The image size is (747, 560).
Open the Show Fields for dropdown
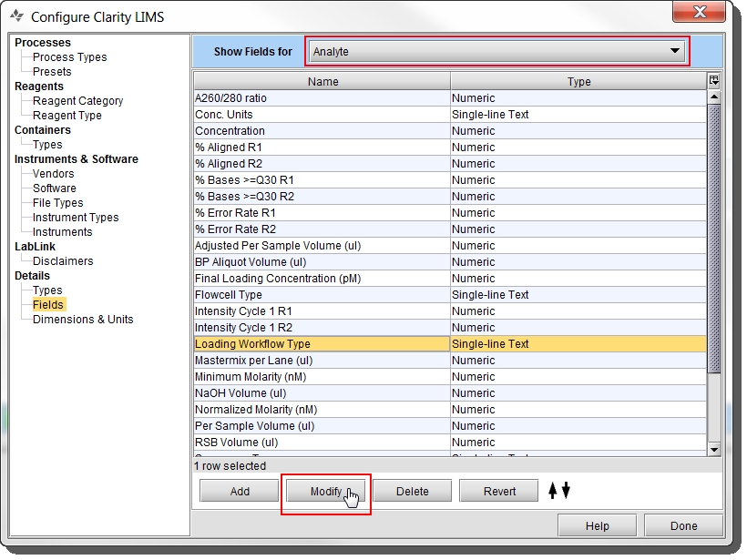pyautogui.click(x=497, y=52)
